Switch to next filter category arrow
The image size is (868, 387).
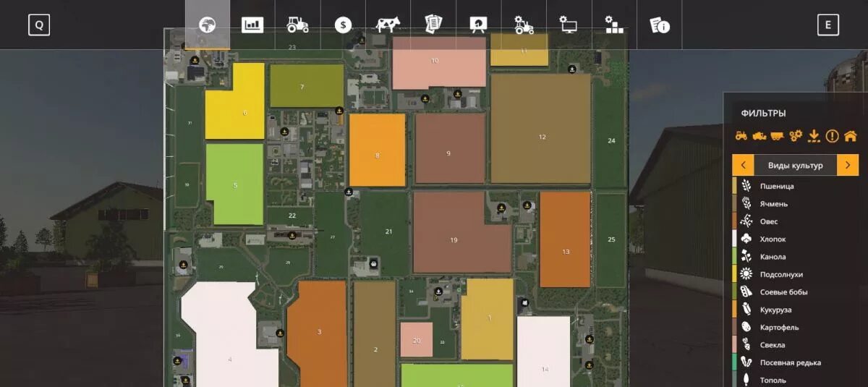848,165
